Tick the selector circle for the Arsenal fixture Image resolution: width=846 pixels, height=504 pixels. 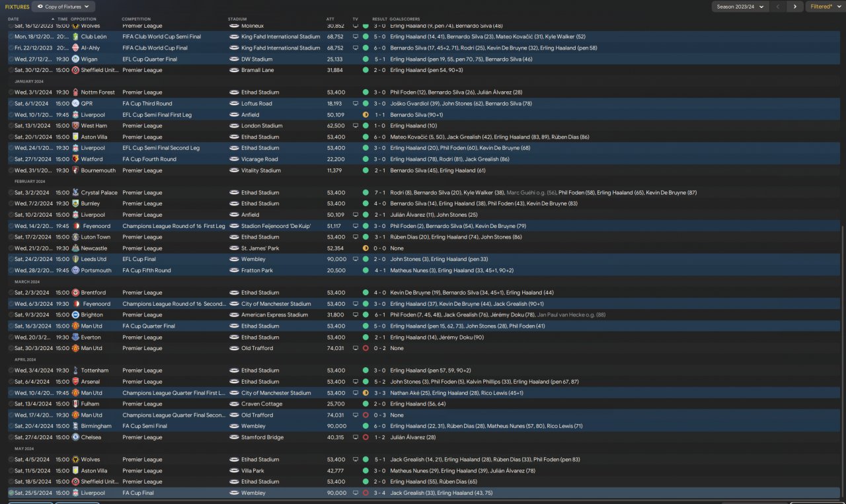(11, 382)
